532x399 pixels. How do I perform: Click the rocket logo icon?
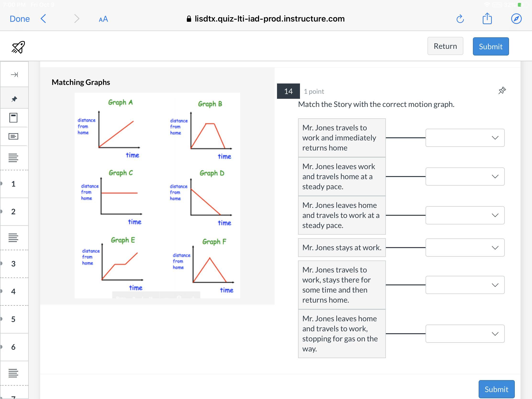[18, 47]
